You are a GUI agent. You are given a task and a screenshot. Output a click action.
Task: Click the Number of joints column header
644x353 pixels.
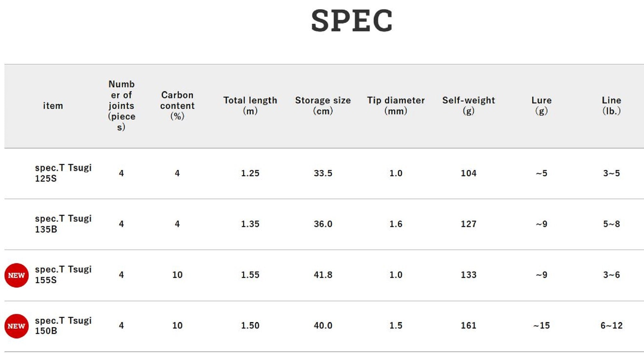(121, 106)
